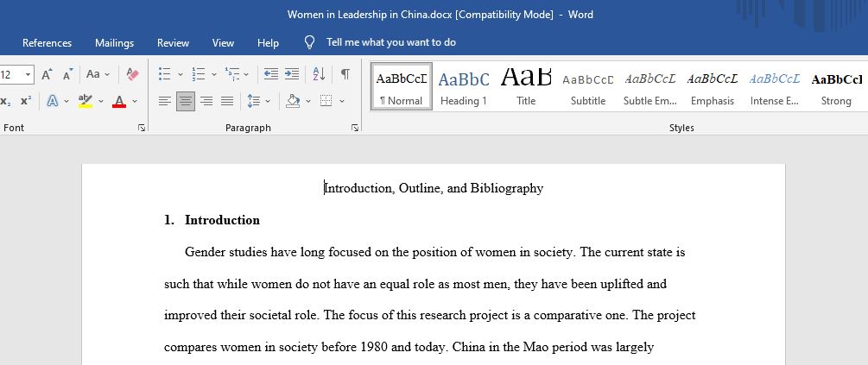Image resolution: width=868 pixels, height=365 pixels.
Task: Open the References tab
Action: coord(47,42)
